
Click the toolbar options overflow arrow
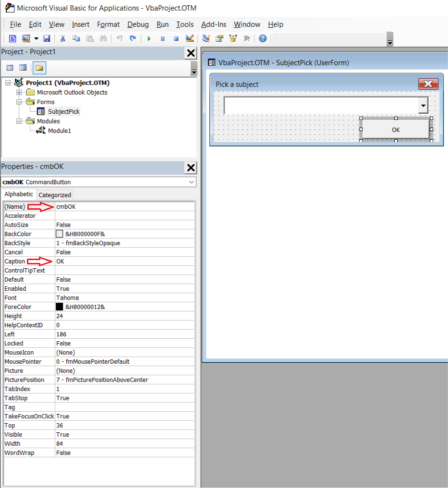pos(390,39)
